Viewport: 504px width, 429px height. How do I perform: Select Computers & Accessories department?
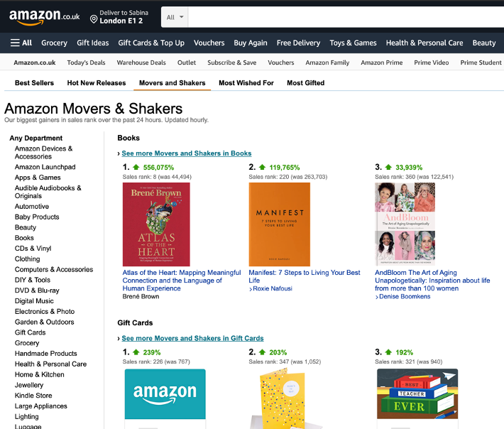pos(54,269)
